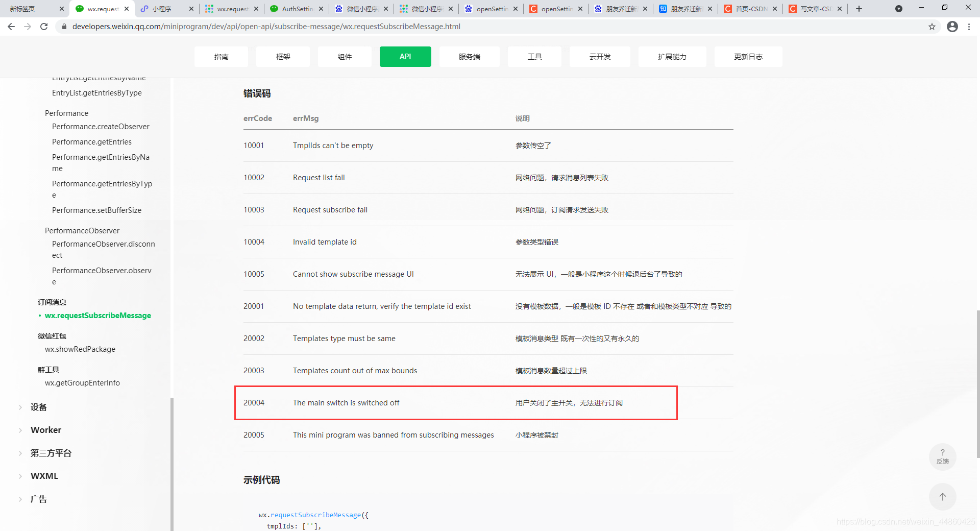Click the sidebar's vertical scrollbar
Viewport: 980px width, 531px height.
pyautogui.click(x=171, y=464)
